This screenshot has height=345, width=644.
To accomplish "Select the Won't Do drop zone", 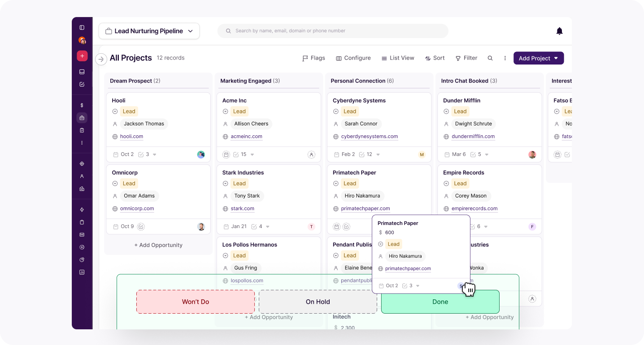I will (196, 302).
